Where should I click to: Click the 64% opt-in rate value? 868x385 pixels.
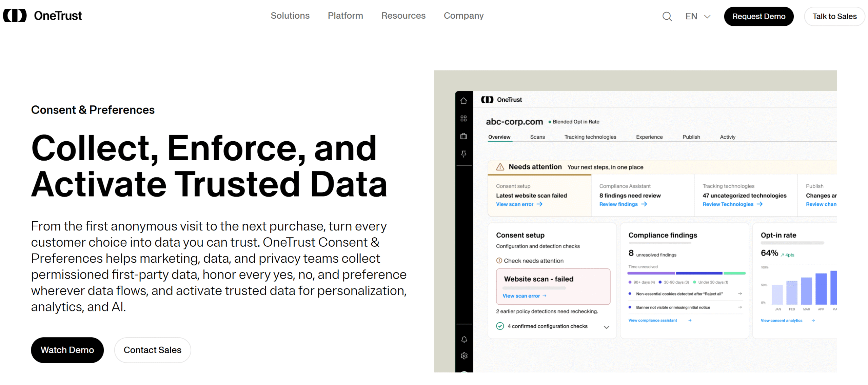pos(769,253)
